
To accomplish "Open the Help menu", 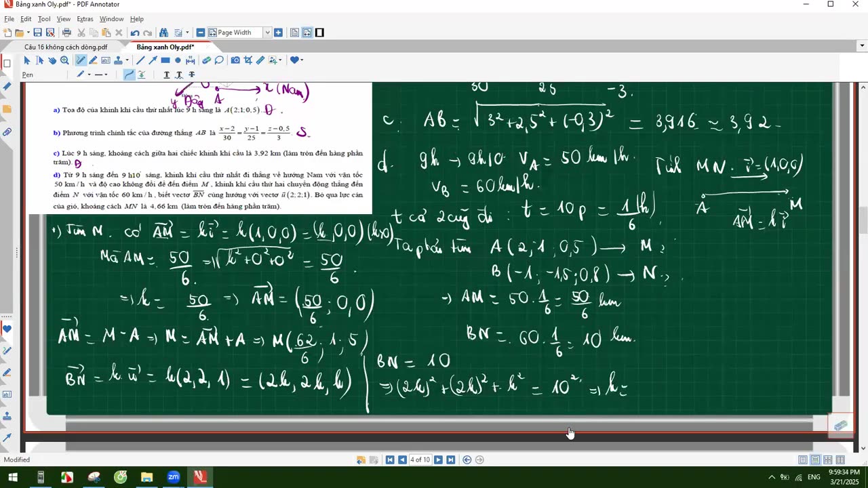I will tap(137, 19).
